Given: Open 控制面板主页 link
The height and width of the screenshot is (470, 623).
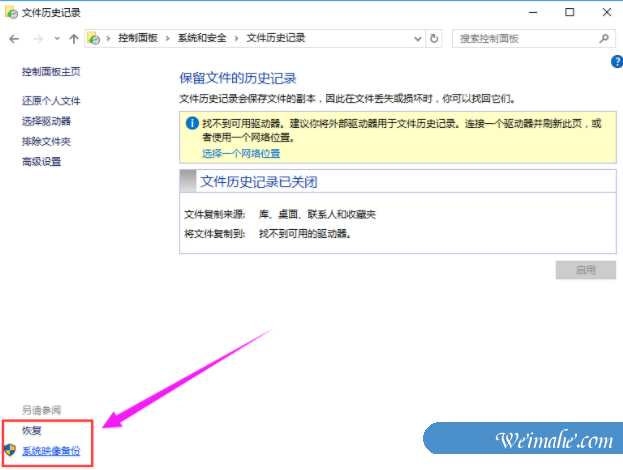Looking at the screenshot, I should pyautogui.click(x=51, y=72).
